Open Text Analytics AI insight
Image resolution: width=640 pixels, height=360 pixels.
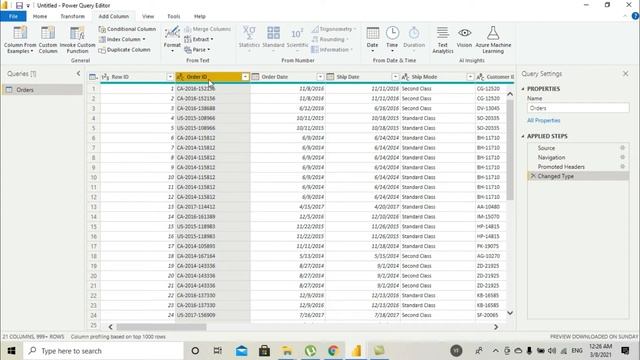coord(442,40)
